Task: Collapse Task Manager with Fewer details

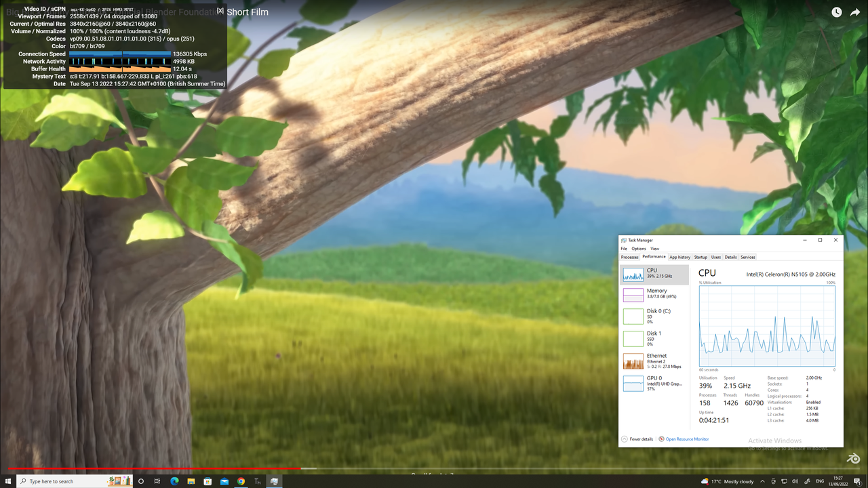Action: tap(637, 439)
